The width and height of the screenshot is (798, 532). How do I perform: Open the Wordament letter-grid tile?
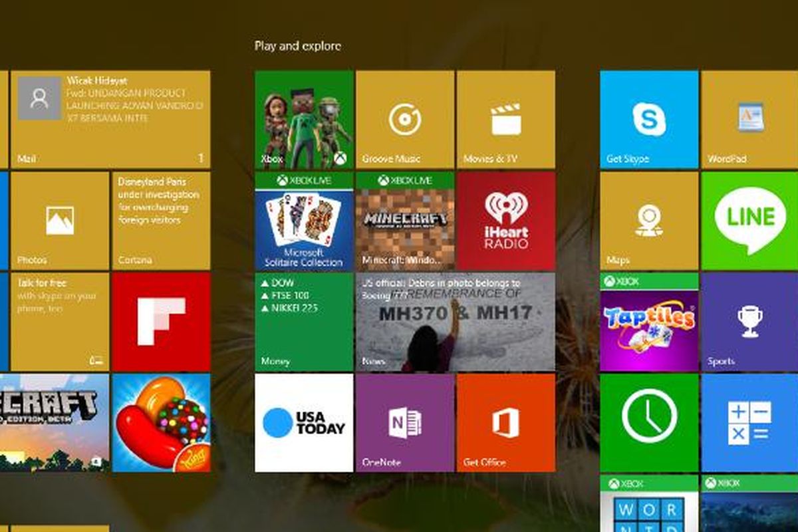click(649, 503)
